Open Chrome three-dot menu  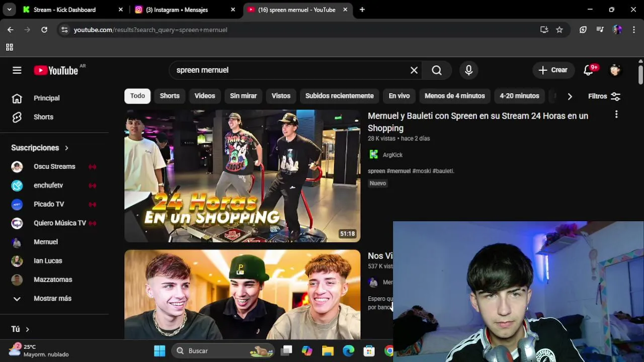(633, 30)
